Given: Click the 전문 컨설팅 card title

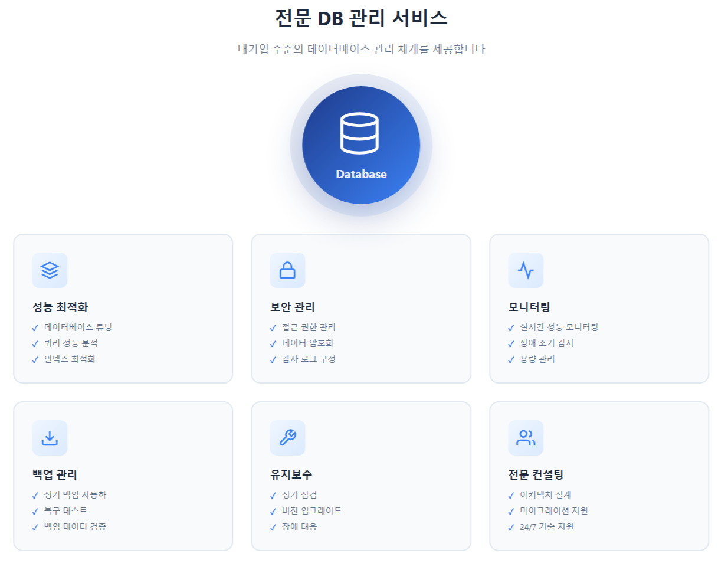Looking at the screenshot, I should 536,474.
